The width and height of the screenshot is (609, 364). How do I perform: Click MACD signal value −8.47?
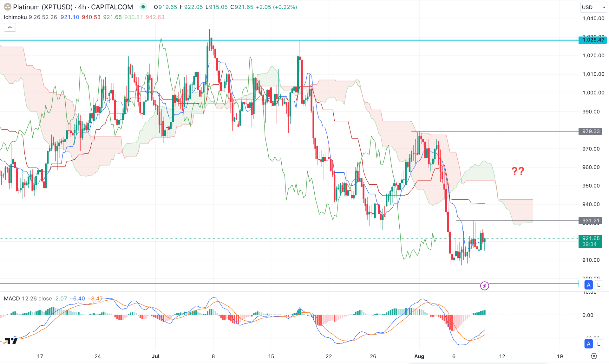pos(95,298)
